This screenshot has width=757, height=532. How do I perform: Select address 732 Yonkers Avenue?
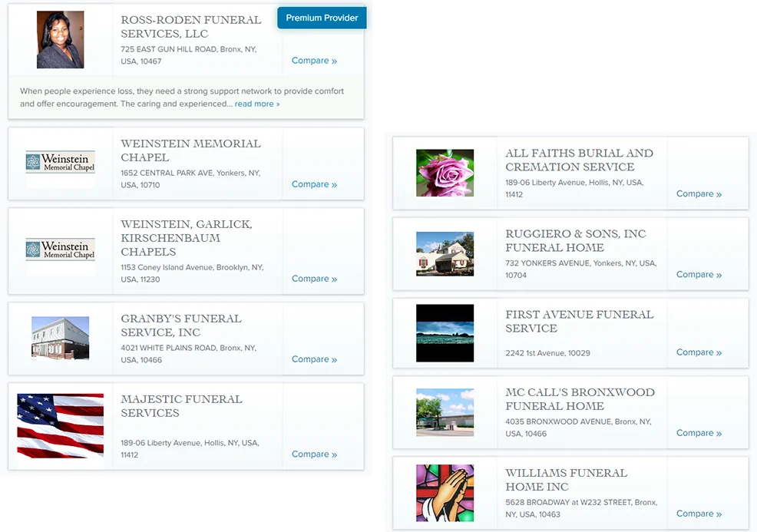pos(581,269)
